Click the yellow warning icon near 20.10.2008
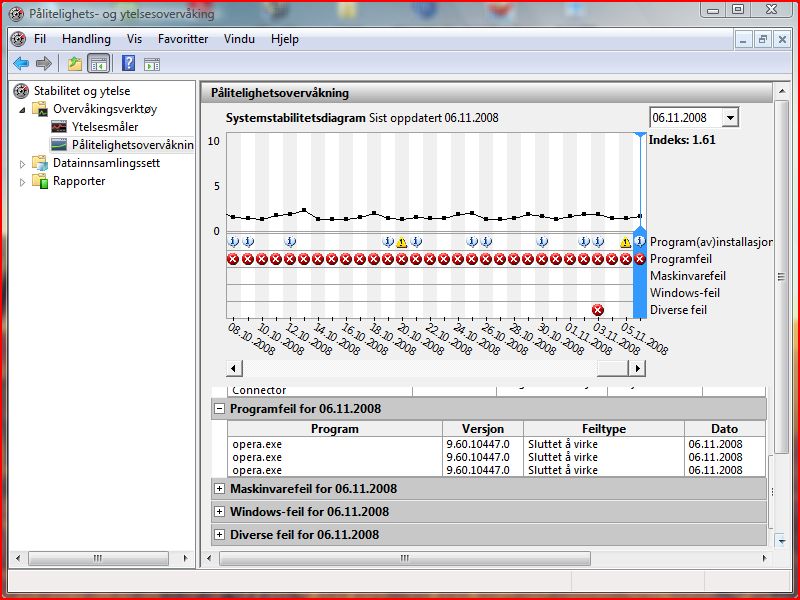 point(402,242)
